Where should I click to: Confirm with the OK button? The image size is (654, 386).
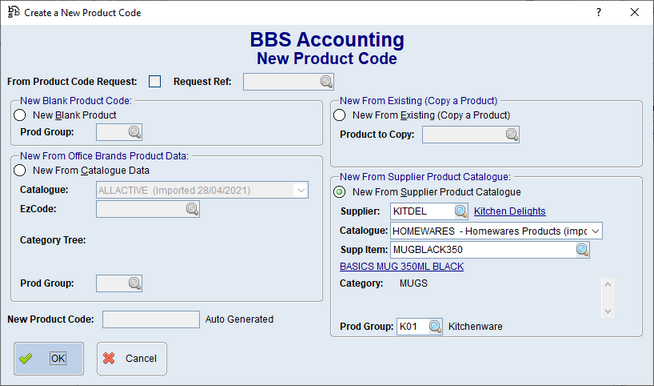[48, 358]
